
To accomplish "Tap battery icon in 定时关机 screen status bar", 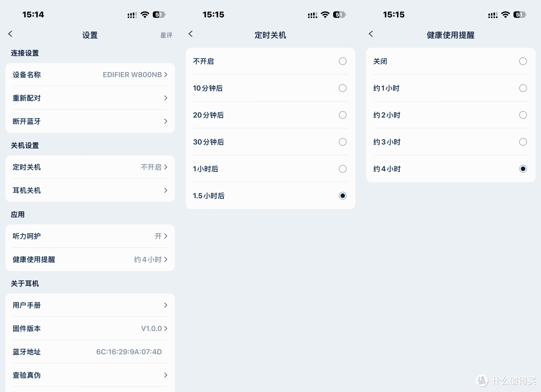I will point(340,15).
